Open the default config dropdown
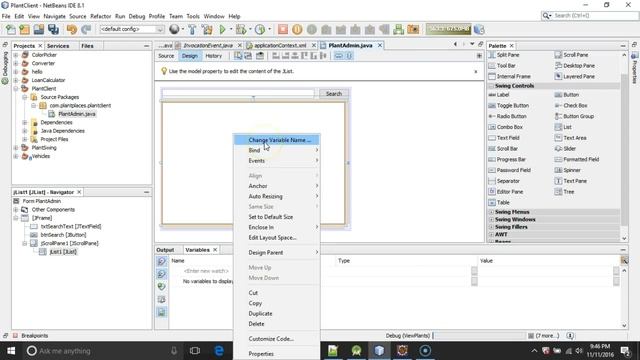This screenshot has height=360, width=640. (132, 29)
